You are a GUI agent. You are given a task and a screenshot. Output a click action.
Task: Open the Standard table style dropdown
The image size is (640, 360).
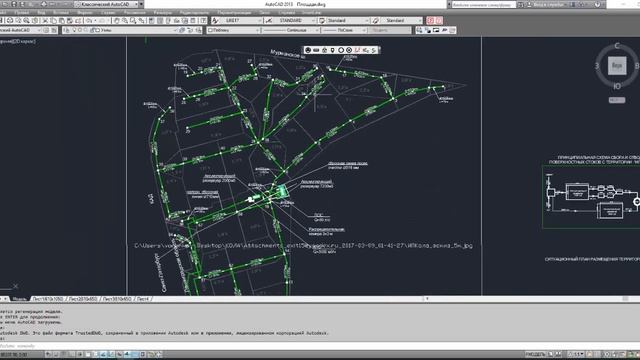point(348,20)
